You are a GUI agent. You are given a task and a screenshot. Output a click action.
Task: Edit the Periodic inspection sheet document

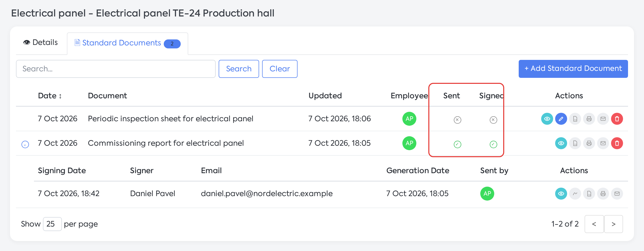coord(561,119)
